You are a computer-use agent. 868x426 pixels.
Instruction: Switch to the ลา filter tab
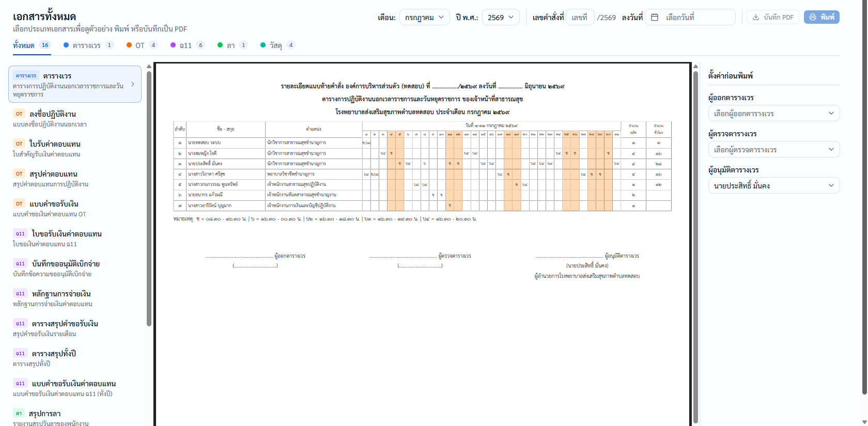[233, 45]
